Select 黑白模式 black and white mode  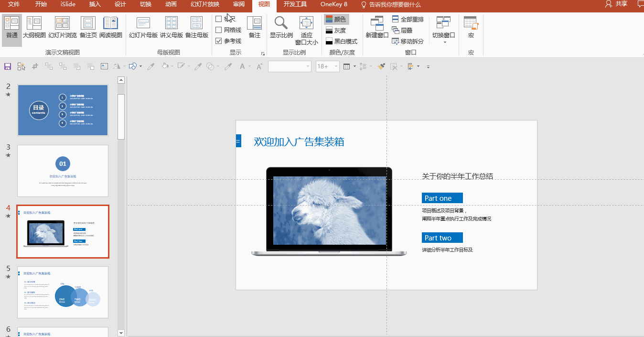click(341, 41)
